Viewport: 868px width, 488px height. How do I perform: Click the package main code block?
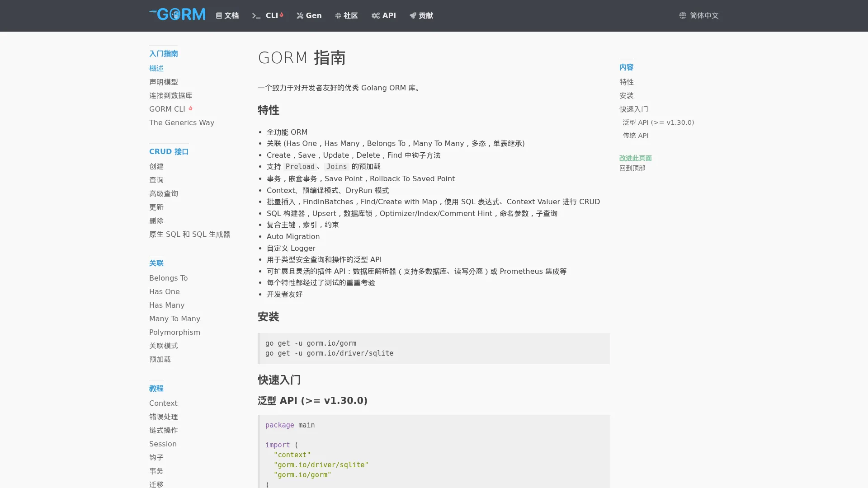[x=434, y=451]
